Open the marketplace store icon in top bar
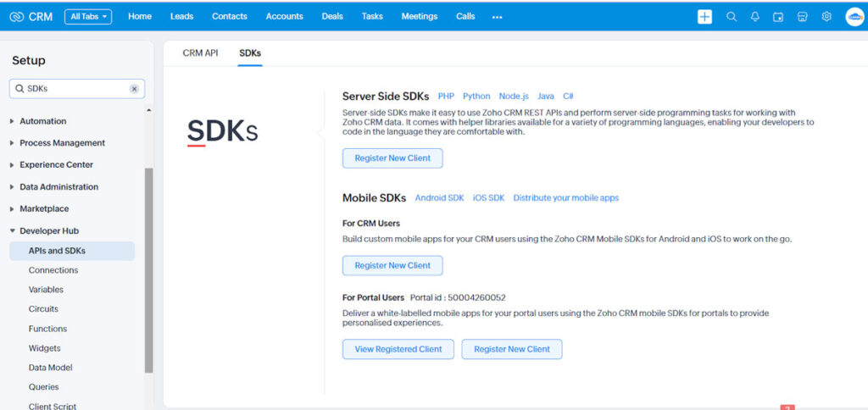Screen dimensions: 868x410 click(x=802, y=17)
